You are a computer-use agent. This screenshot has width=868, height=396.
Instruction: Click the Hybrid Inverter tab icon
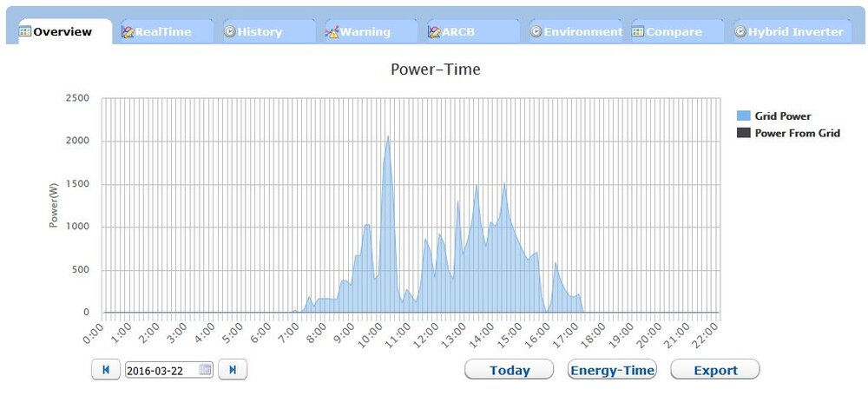(740, 32)
